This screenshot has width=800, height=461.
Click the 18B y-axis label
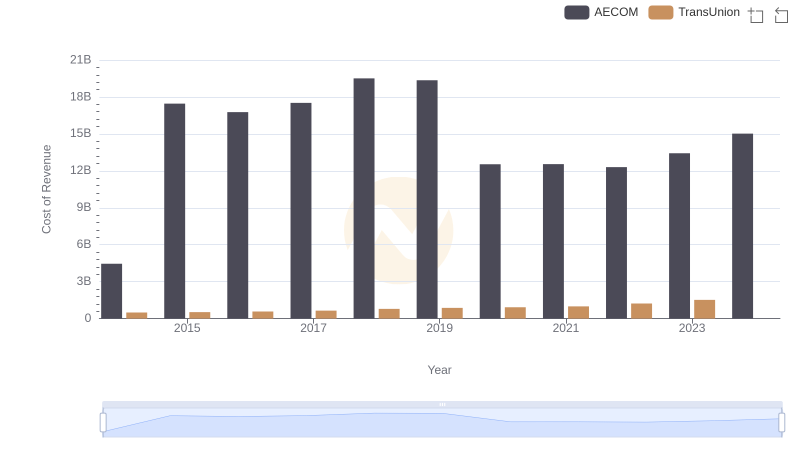tap(81, 96)
